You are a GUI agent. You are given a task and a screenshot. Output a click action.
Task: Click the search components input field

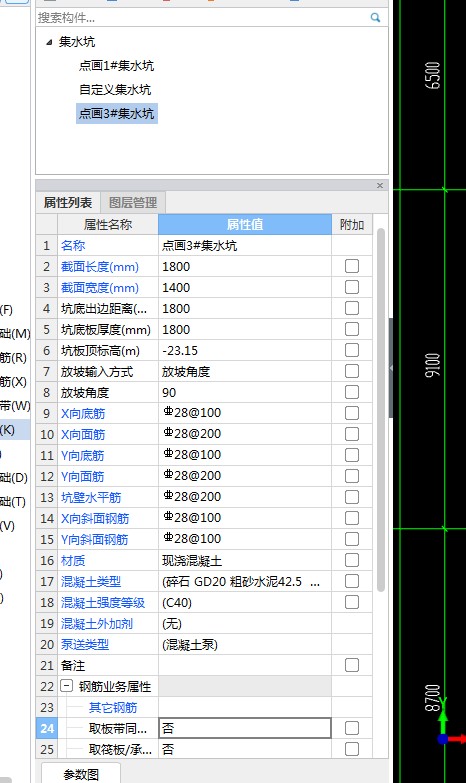click(202, 18)
